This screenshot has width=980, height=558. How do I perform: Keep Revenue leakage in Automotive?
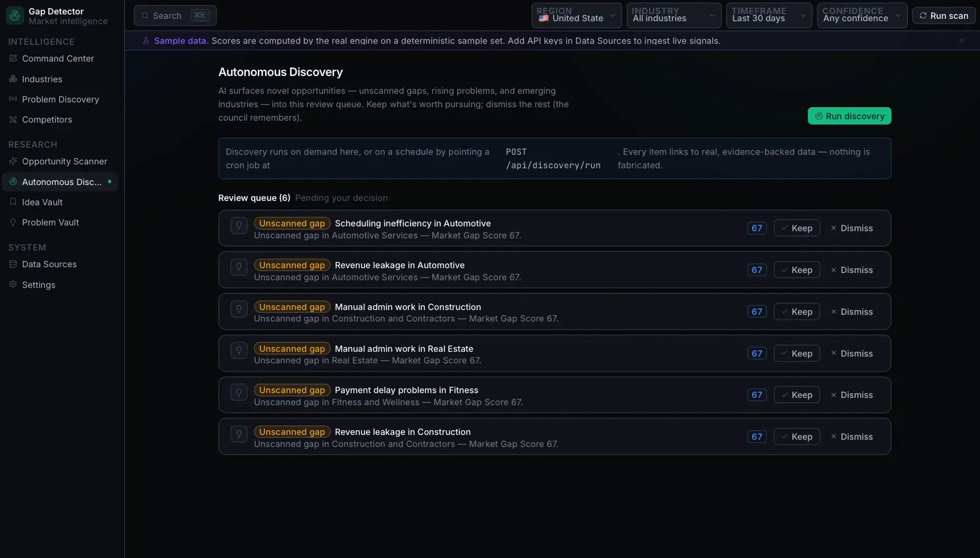797,270
